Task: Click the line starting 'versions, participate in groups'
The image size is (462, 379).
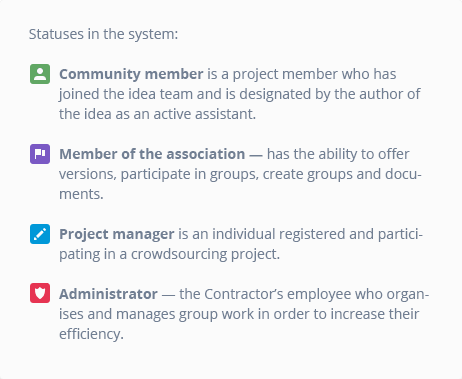Action: 240,174
